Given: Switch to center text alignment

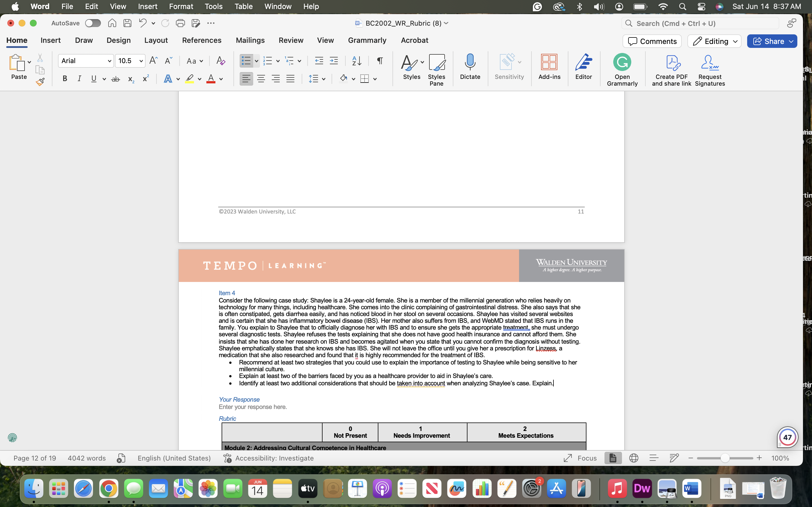Looking at the screenshot, I should click(261, 79).
